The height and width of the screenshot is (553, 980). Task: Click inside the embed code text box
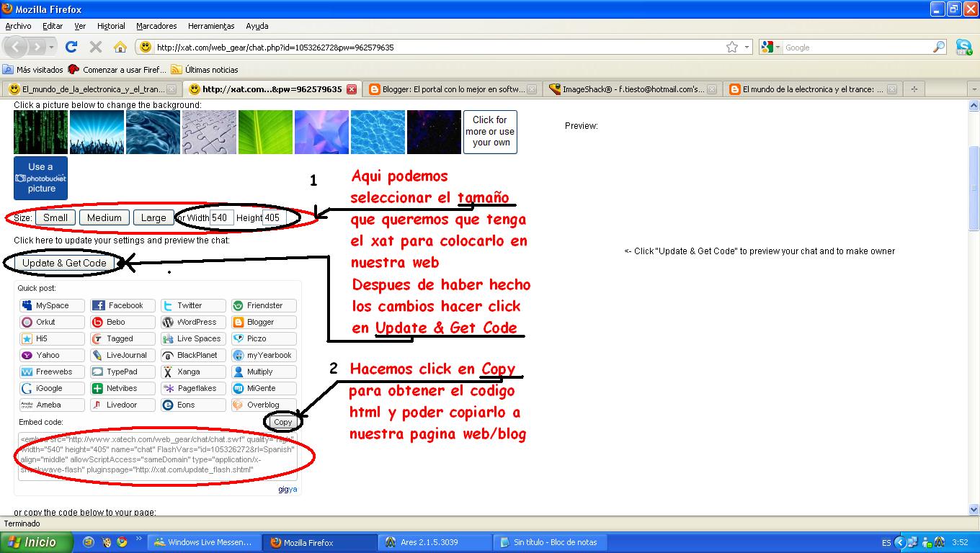click(x=157, y=456)
